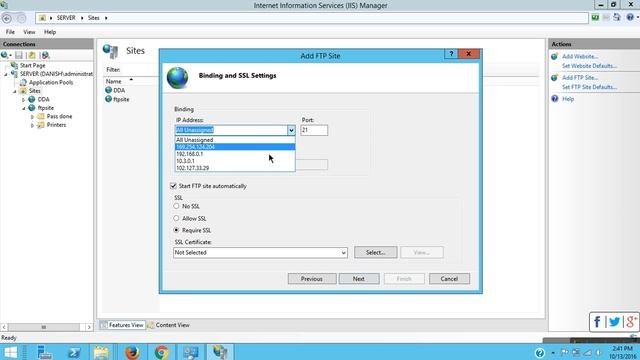Click the Port input field
Screen dimensions: 640x360
pyautogui.click(x=314, y=130)
